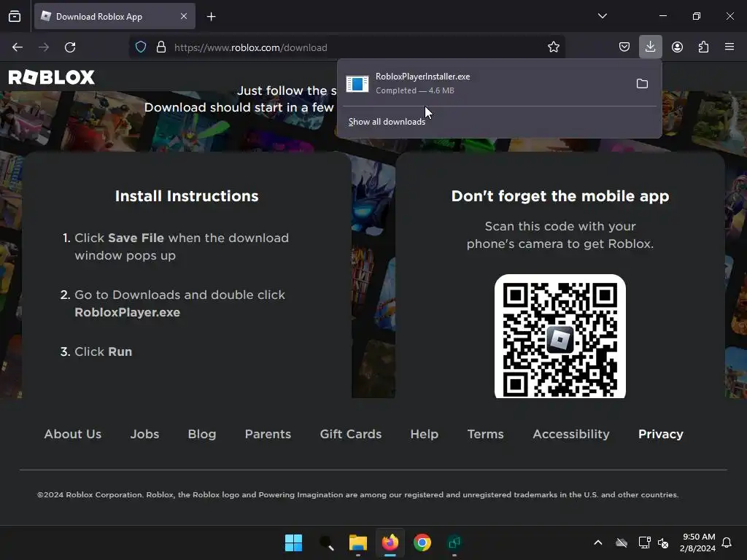
Task: Open Firefox application hamburger menu
Action: click(x=729, y=47)
